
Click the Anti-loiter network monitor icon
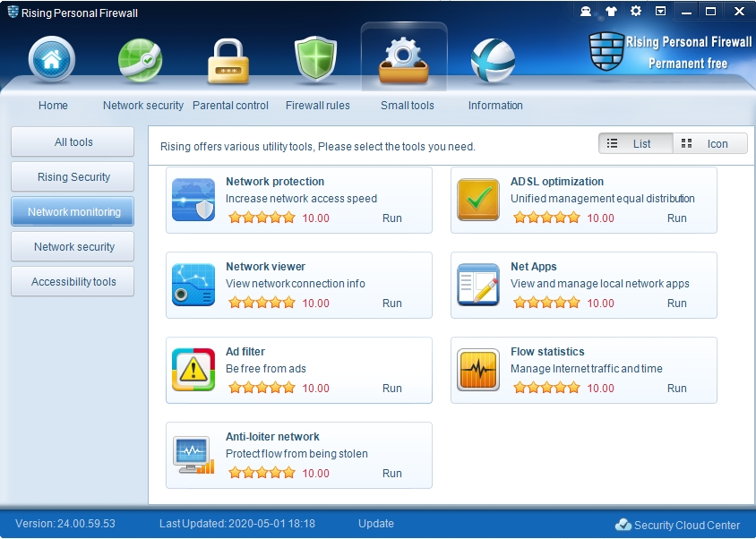point(193,455)
